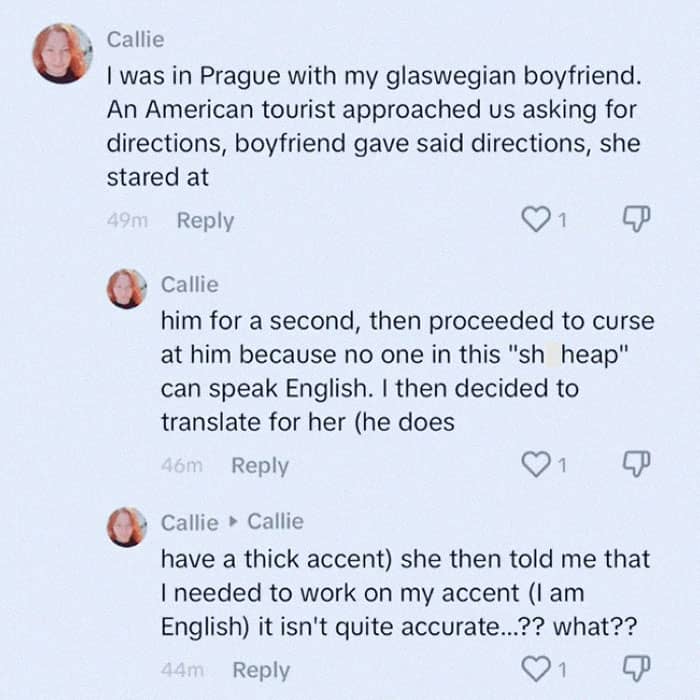Click the Callie username on the 46m reply

coord(189,284)
